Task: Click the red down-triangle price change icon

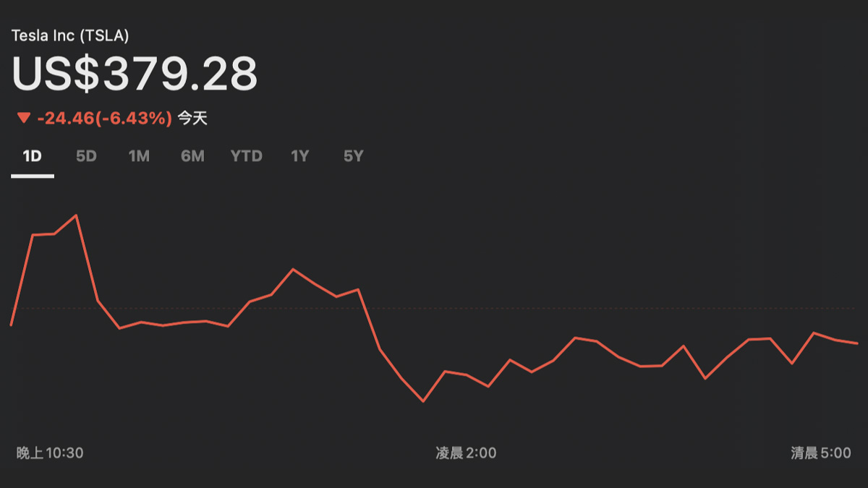Action: tap(24, 118)
